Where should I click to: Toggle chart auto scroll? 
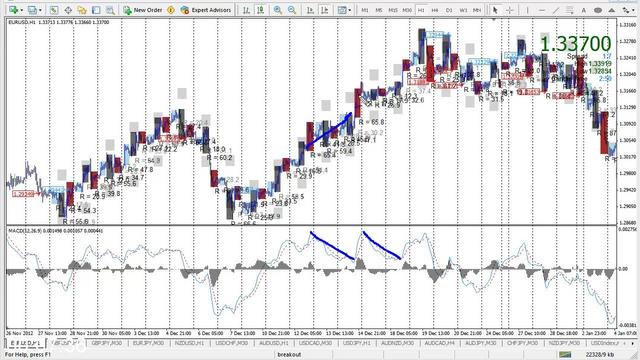point(310,10)
